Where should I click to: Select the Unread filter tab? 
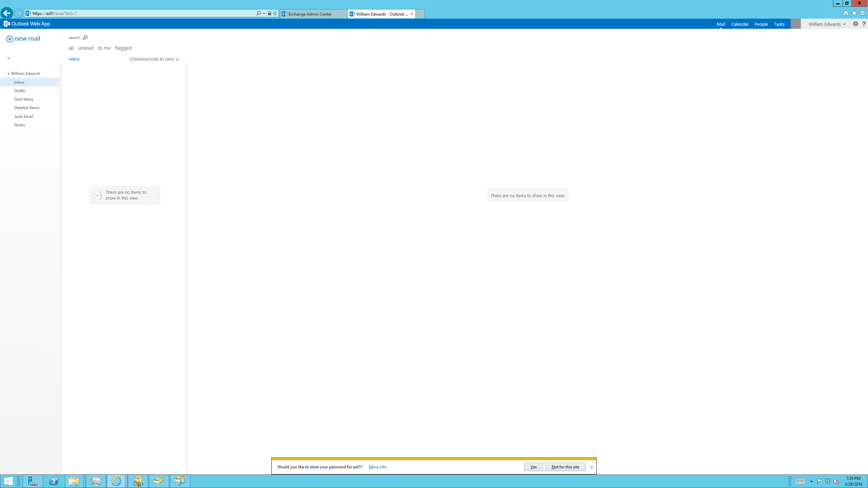tap(85, 48)
